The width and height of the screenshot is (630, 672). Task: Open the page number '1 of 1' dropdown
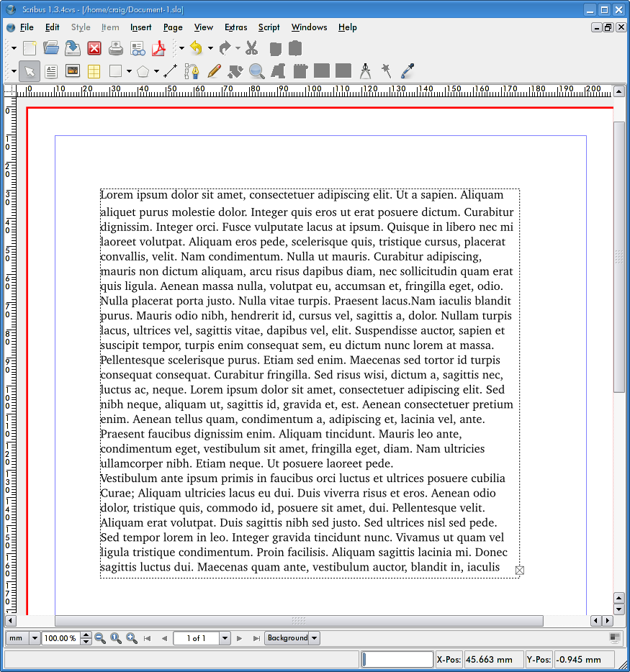tap(225, 638)
